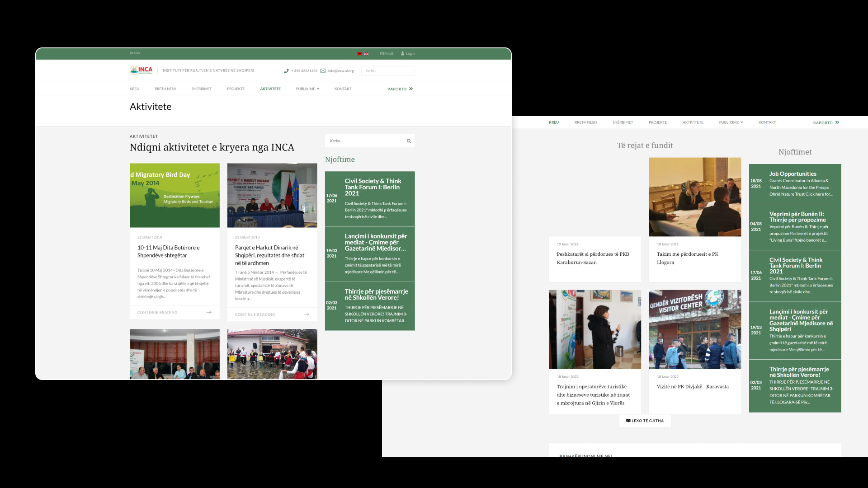Open KREU menu in right window

click(x=554, y=122)
